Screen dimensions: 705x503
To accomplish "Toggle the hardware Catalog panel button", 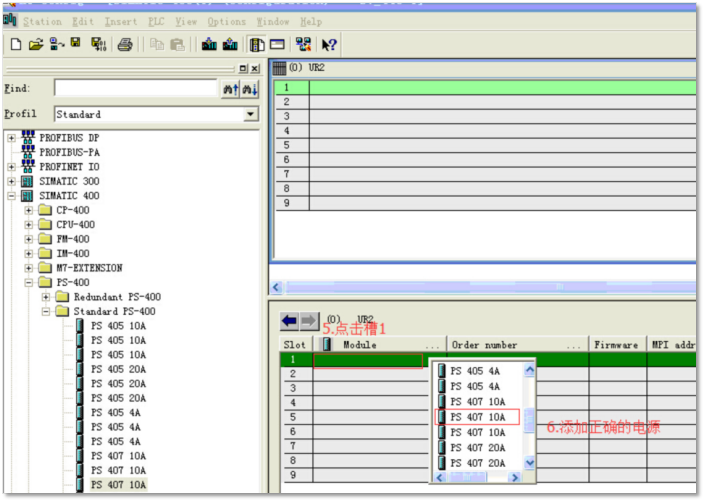I will [x=257, y=44].
